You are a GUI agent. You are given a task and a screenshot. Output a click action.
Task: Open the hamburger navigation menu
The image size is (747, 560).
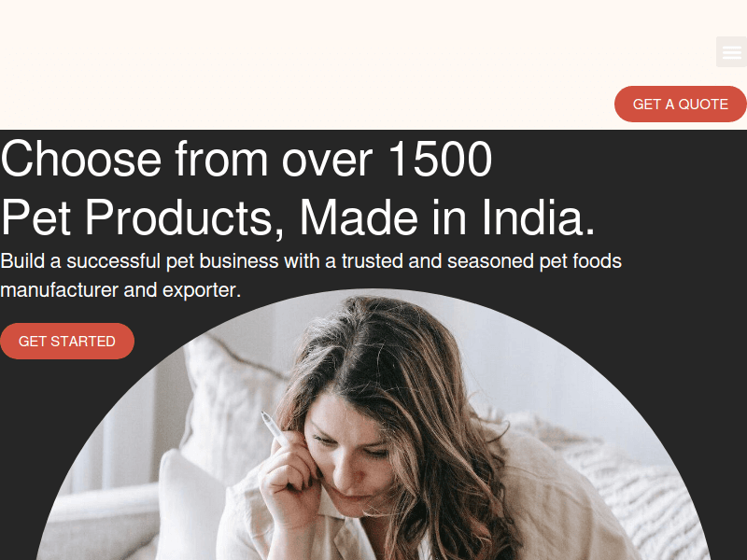pyautogui.click(x=731, y=51)
